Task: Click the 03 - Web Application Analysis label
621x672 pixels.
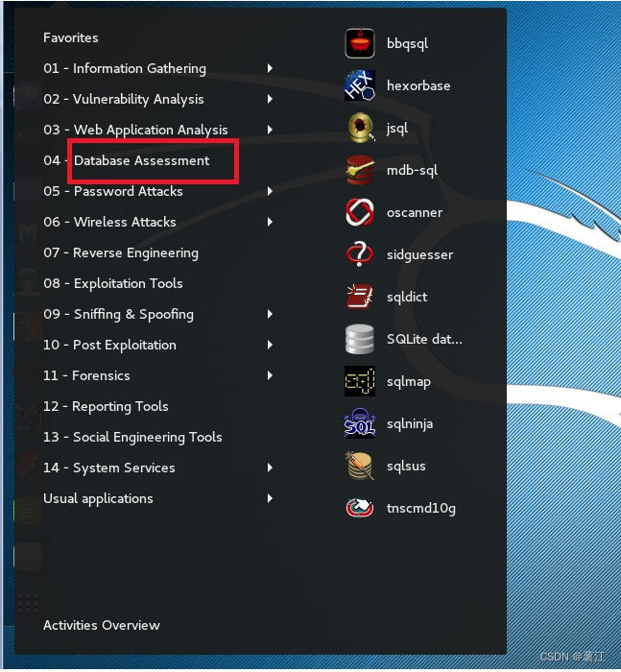Action: click(x=135, y=130)
